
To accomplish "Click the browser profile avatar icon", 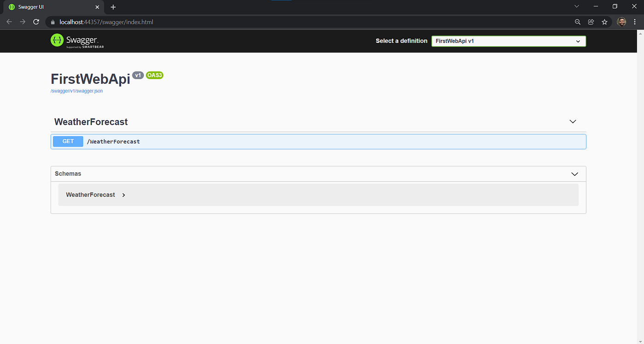I will tap(621, 22).
